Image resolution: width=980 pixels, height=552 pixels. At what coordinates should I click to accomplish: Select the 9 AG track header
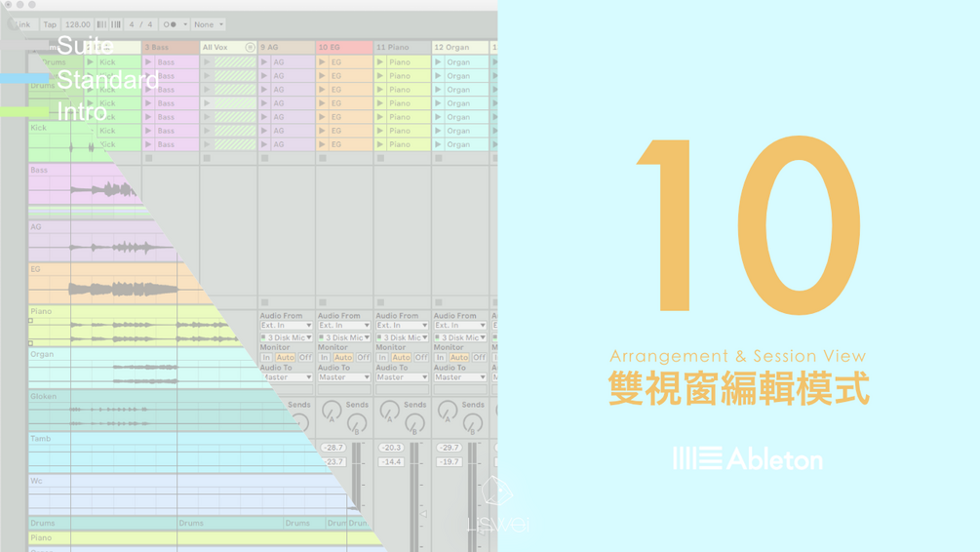[287, 48]
